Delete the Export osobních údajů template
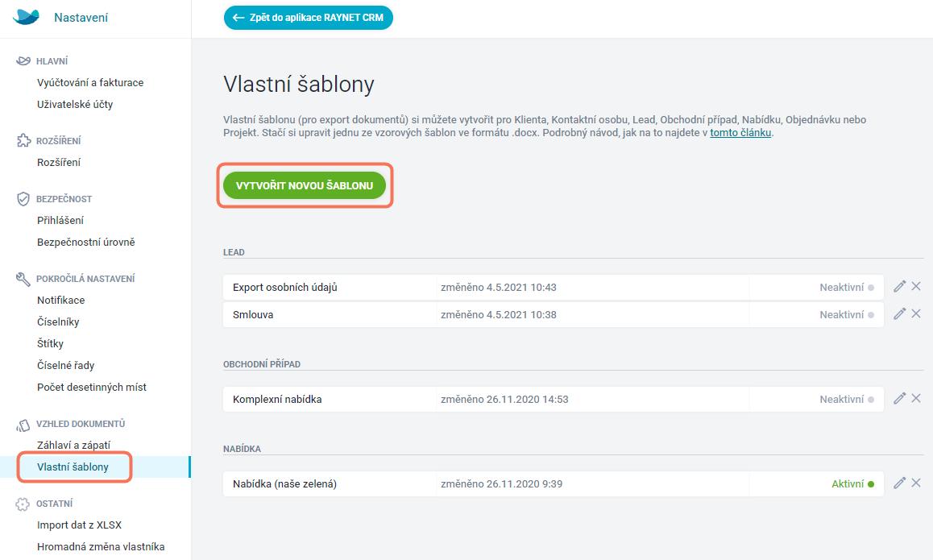 (916, 286)
